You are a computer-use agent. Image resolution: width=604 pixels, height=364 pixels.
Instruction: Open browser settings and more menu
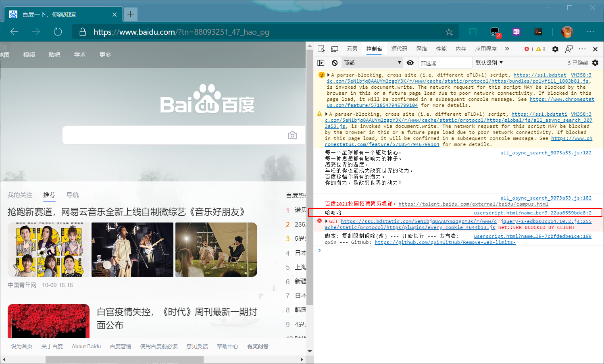click(x=590, y=32)
